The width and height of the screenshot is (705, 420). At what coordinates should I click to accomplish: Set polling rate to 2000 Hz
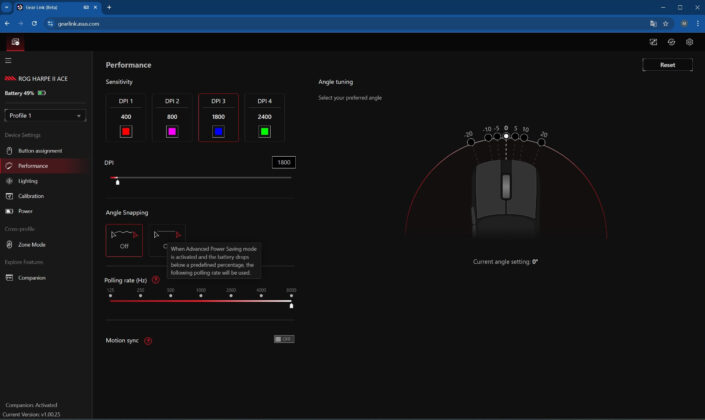coord(231,295)
